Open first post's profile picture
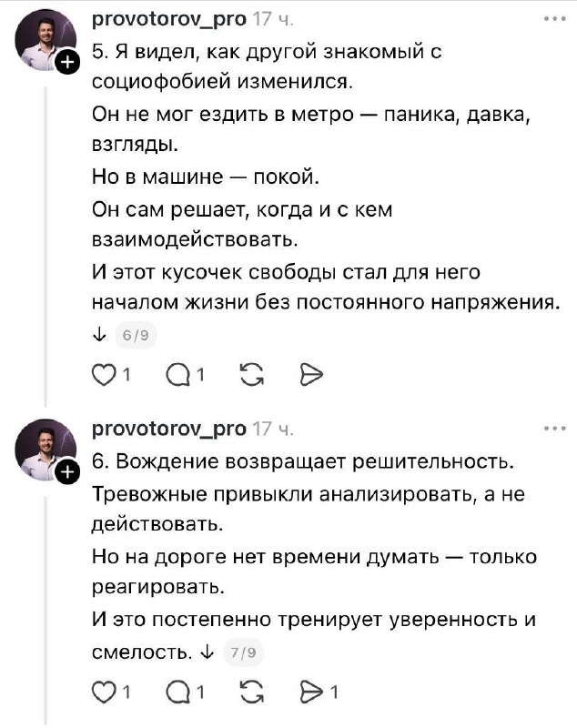Screen dimensions: 577x728 click(x=44, y=40)
